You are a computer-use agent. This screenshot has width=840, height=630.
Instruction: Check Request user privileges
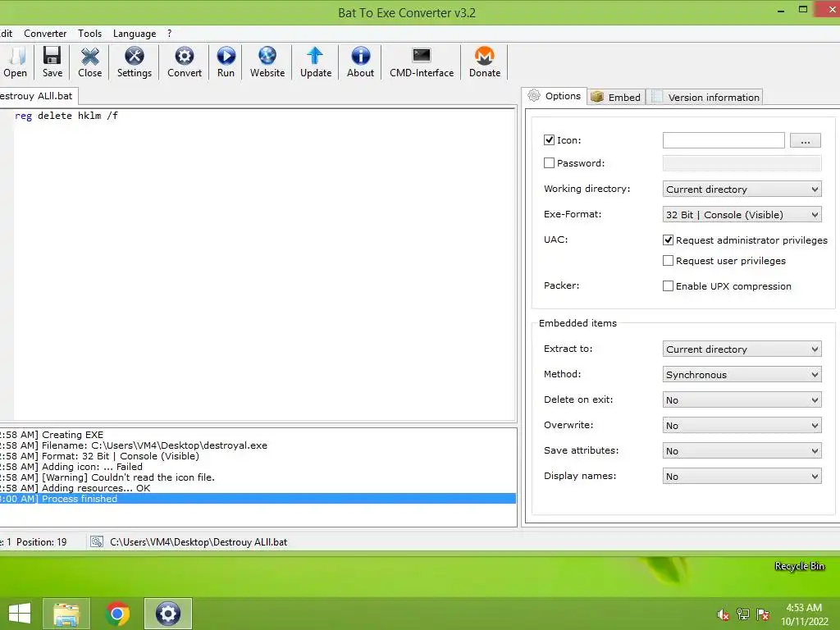pos(668,261)
